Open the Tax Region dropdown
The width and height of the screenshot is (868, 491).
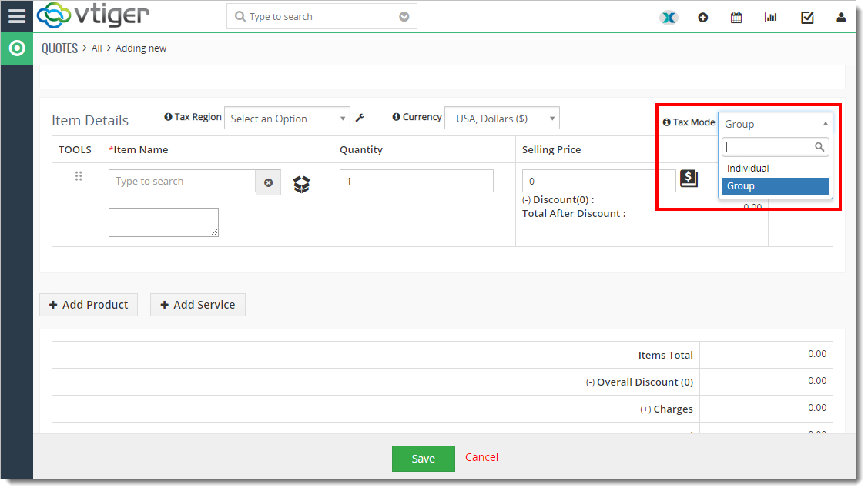pos(287,119)
